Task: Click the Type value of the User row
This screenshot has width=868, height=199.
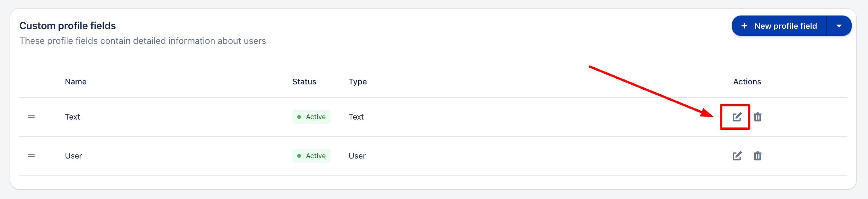Action: (x=357, y=156)
